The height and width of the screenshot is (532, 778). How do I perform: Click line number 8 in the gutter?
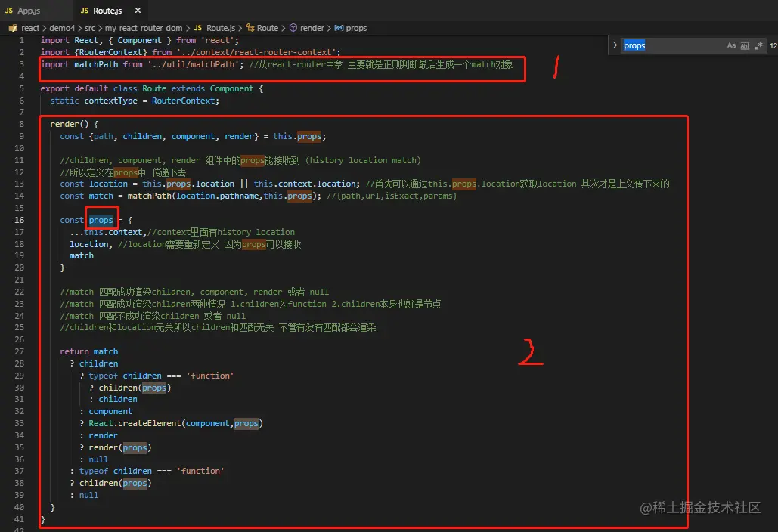[21, 124]
